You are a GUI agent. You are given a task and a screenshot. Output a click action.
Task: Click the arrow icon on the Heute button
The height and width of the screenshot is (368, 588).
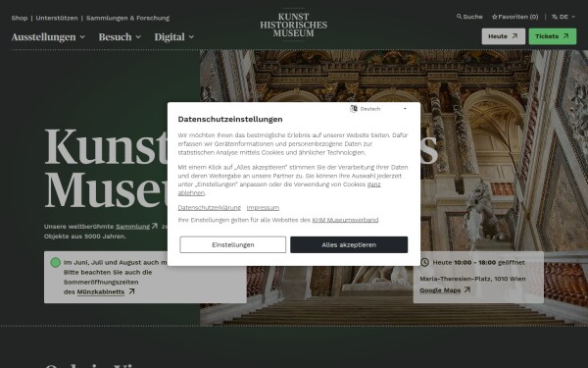pyautogui.click(x=514, y=36)
